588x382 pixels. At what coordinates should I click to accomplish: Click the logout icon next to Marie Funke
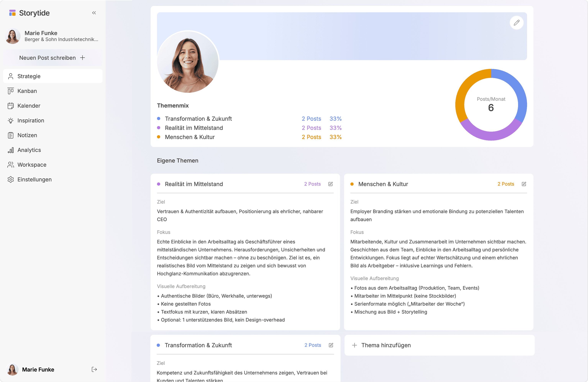pos(94,369)
